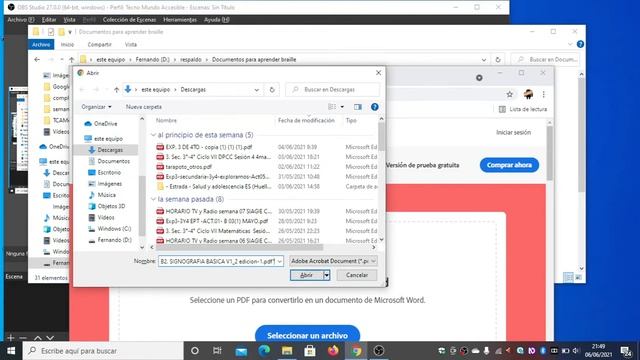Open Windows Start menu
Screen dimensions: 640x360
pos(11,351)
